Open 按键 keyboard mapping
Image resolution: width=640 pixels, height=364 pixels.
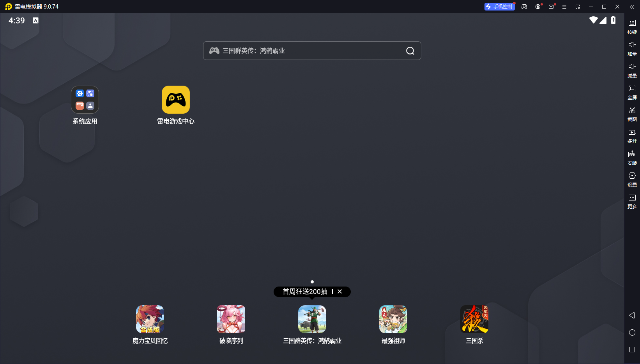tap(632, 27)
